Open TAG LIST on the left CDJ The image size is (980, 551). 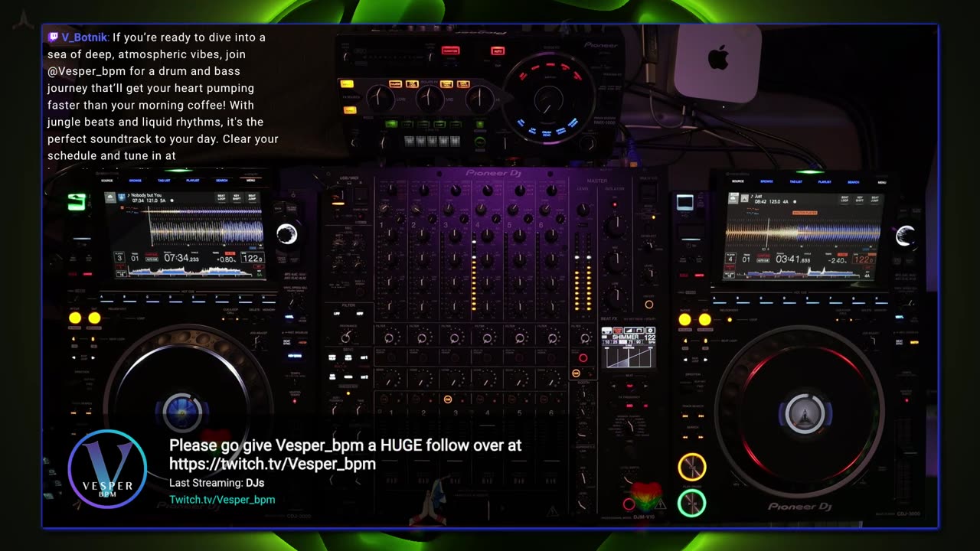coord(164,181)
